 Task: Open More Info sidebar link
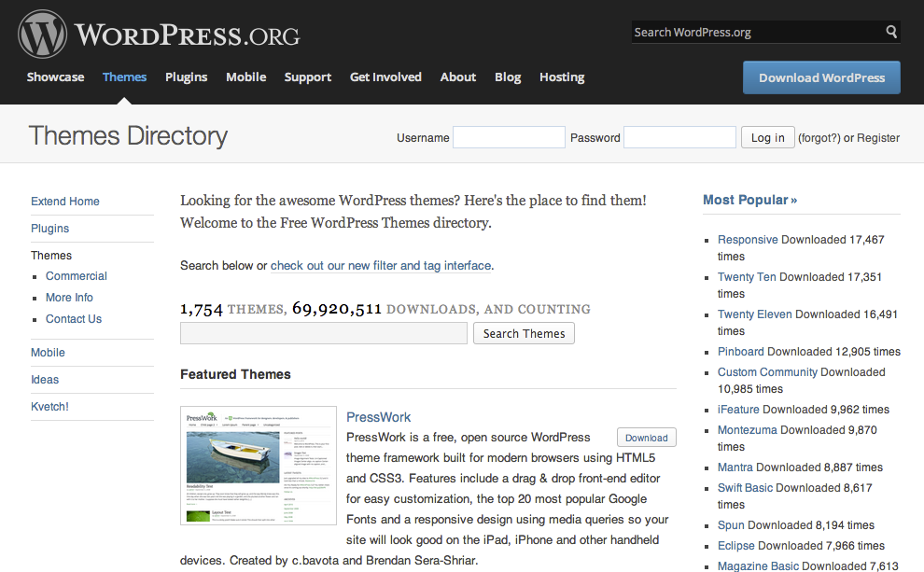(69, 298)
